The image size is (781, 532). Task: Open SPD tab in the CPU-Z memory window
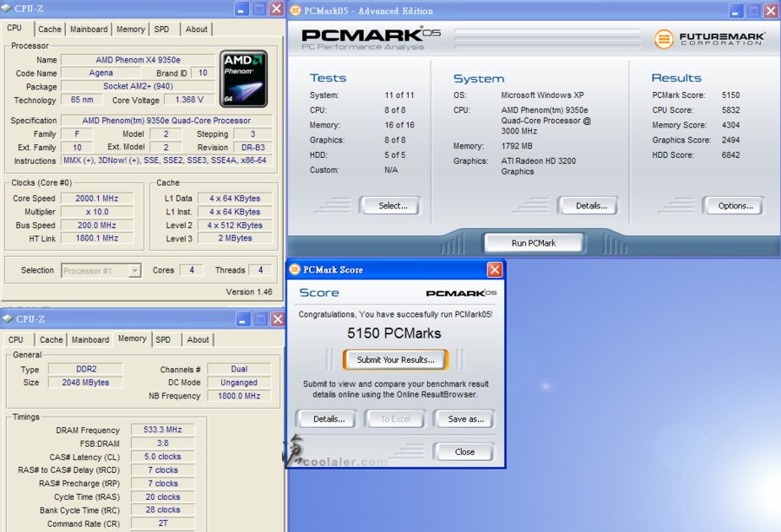[163, 339]
